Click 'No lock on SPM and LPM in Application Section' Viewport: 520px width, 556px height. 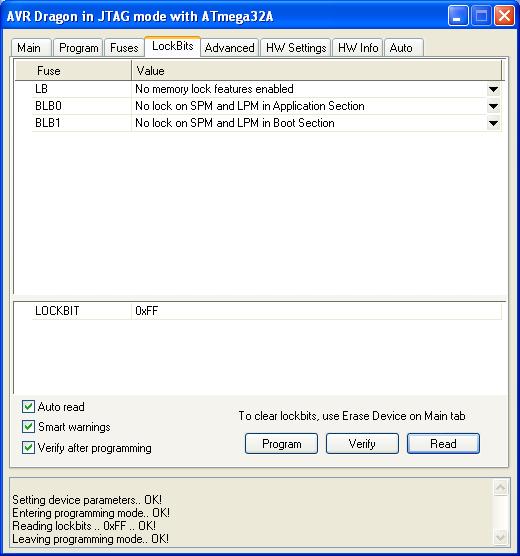click(x=250, y=106)
